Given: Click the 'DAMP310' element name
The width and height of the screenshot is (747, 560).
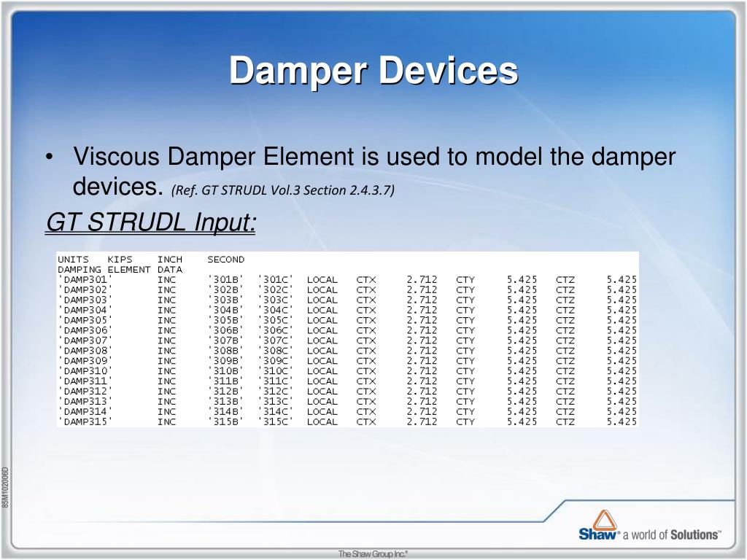Looking at the screenshot, I should click(x=85, y=371).
